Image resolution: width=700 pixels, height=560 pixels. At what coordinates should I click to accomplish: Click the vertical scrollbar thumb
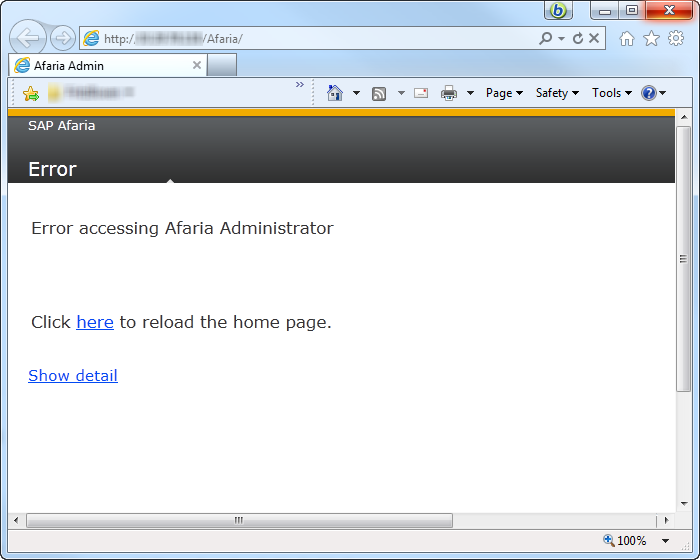click(x=683, y=259)
